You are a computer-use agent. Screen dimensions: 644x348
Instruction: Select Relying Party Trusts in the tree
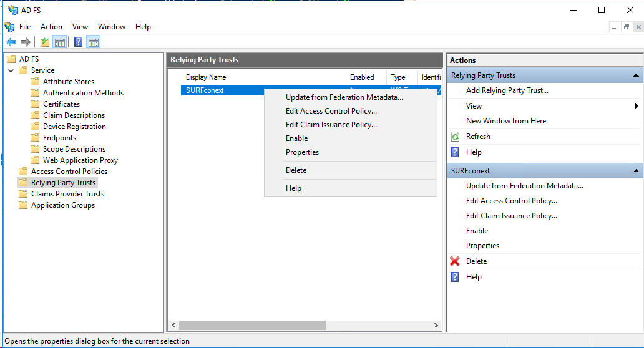(x=63, y=183)
